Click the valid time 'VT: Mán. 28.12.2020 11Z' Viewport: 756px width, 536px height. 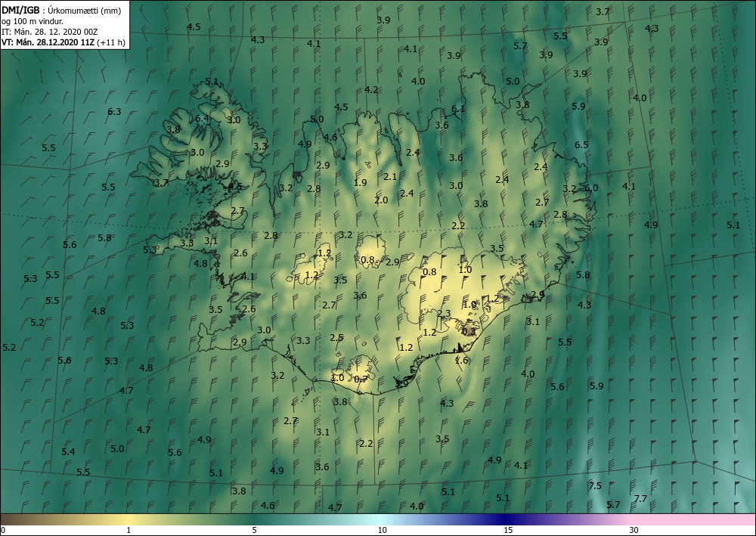(48, 42)
